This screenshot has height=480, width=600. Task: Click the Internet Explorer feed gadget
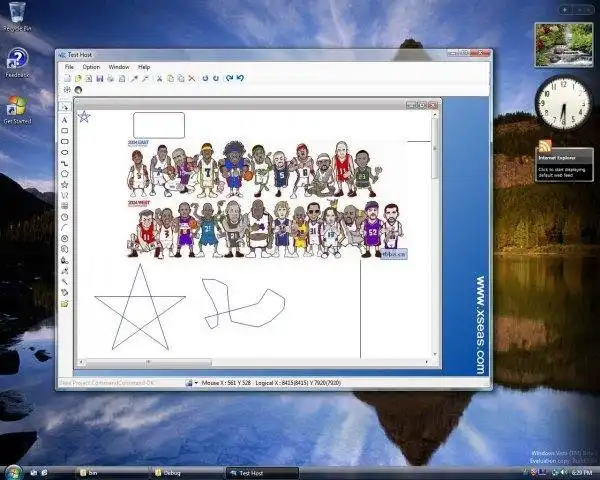tap(564, 161)
